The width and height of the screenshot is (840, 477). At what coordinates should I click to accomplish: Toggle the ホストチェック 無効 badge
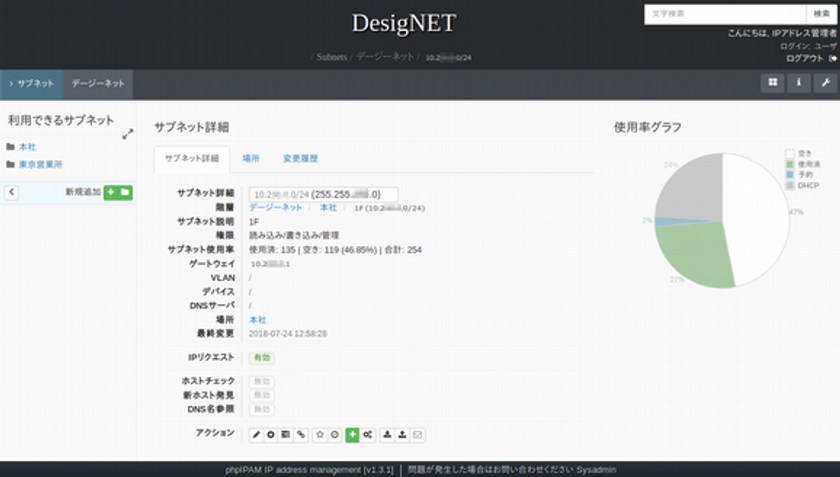[261, 382]
